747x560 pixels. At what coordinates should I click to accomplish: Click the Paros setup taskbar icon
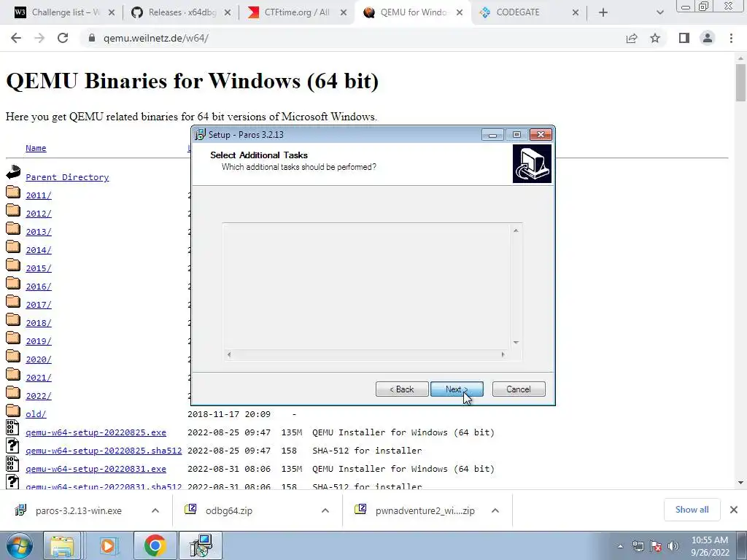pos(201,545)
